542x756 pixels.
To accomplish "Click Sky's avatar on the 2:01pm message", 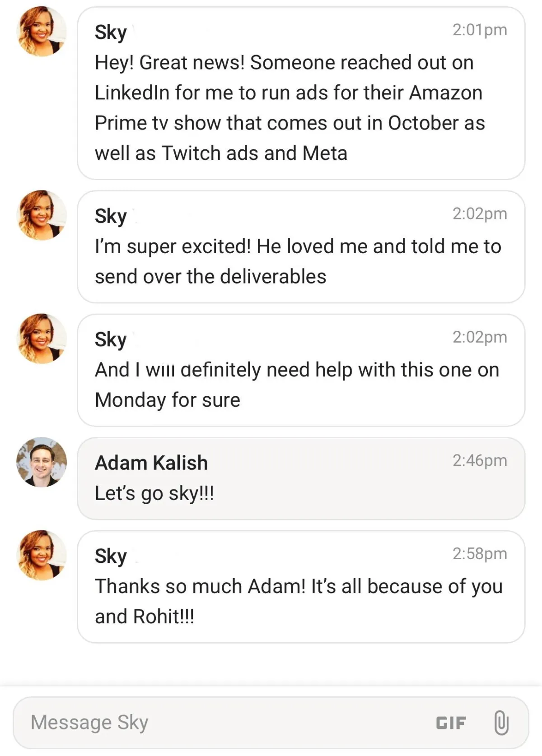I will tap(42, 31).
